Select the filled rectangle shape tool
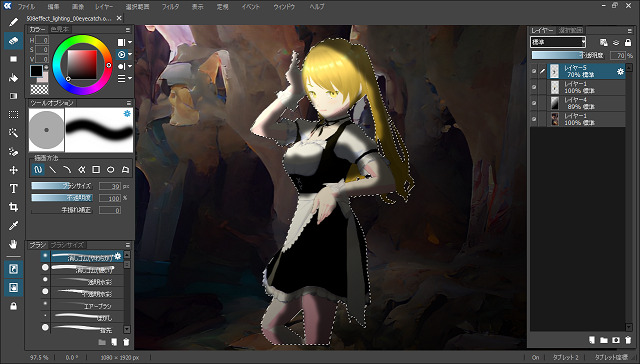This screenshot has height=364, width=640. click(x=13, y=59)
